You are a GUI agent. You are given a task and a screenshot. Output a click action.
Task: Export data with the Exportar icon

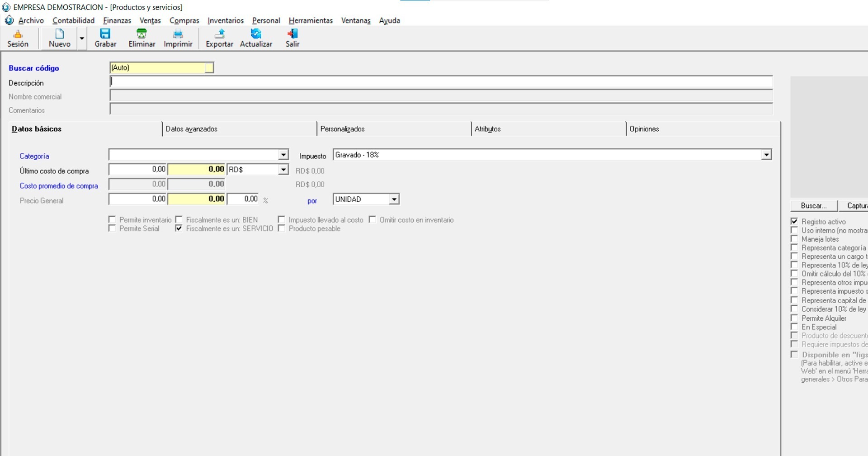point(220,34)
